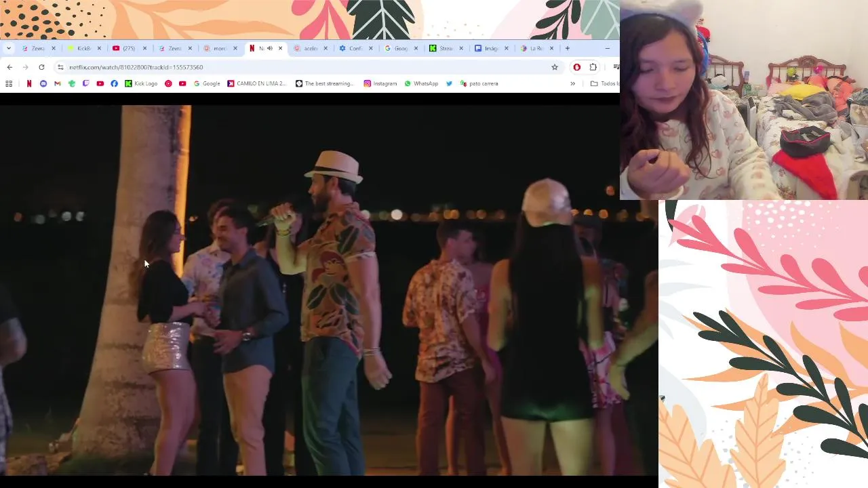Switch to the KickB tab
The width and height of the screenshot is (868, 488).
(x=84, y=48)
